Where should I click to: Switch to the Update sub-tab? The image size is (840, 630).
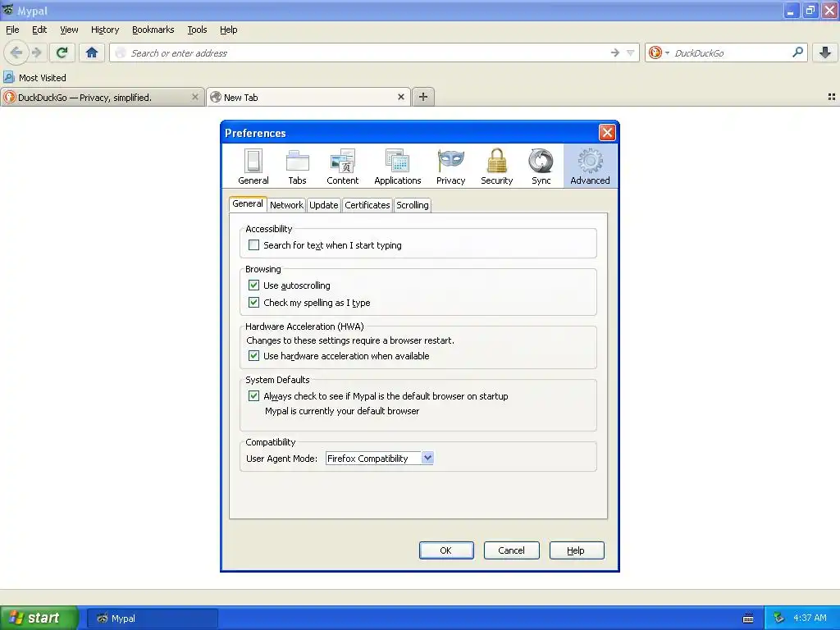pyautogui.click(x=323, y=204)
